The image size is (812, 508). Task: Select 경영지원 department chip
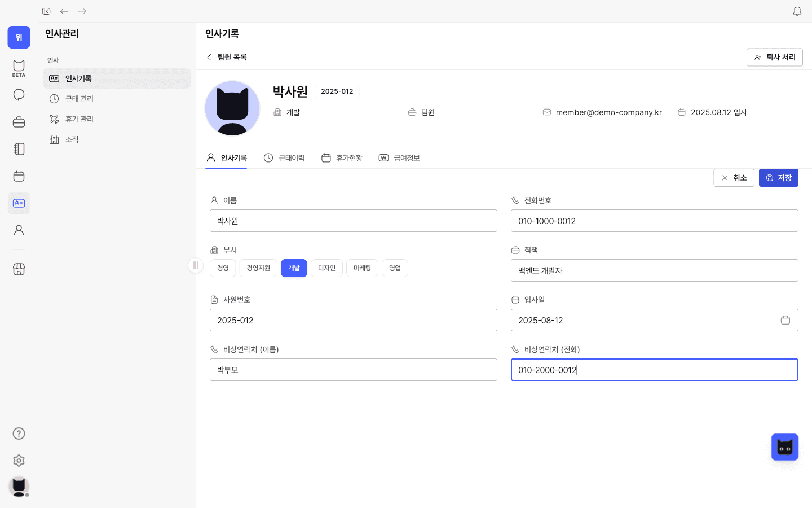click(x=258, y=268)
